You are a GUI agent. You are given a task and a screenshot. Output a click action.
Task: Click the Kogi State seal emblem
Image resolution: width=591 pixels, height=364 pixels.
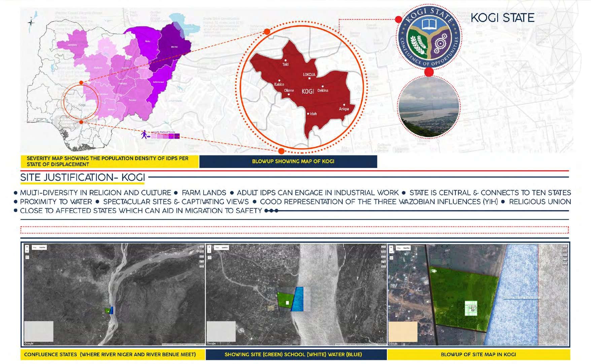(x=429, y=37)
